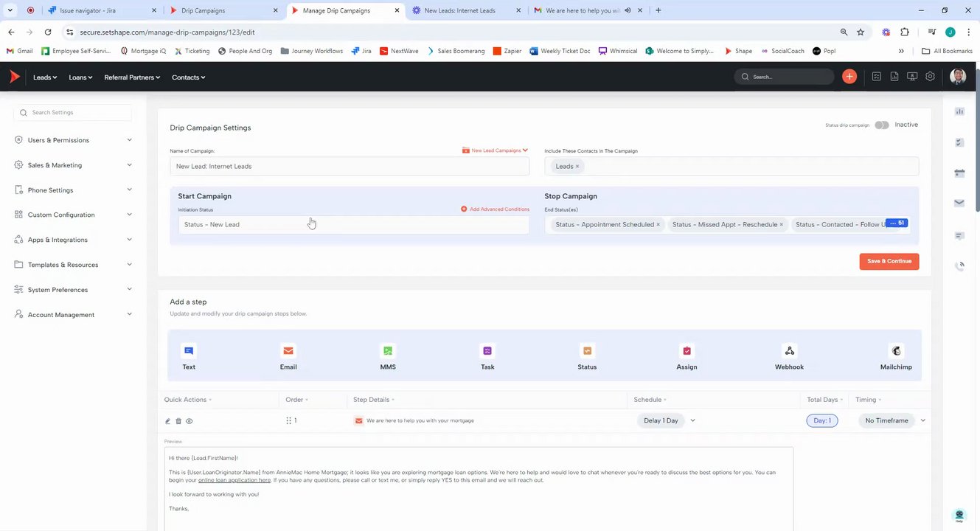Remove the Leads contact type chip
This screenshot has height=531, width=980.
[577, 167]
